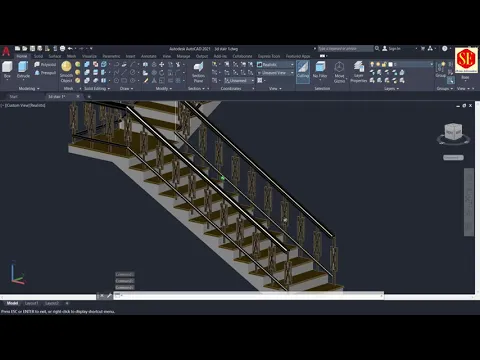The image size is (480, 360).
Task: Click the Solid Union icon
Action: tap(87, 64)
